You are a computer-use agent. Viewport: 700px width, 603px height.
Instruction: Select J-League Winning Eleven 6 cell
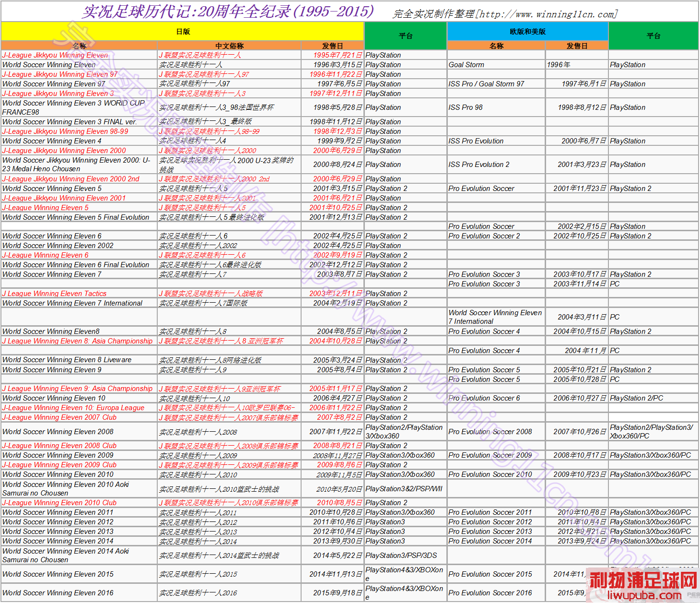pyautogui.click(x=79, y=255)
